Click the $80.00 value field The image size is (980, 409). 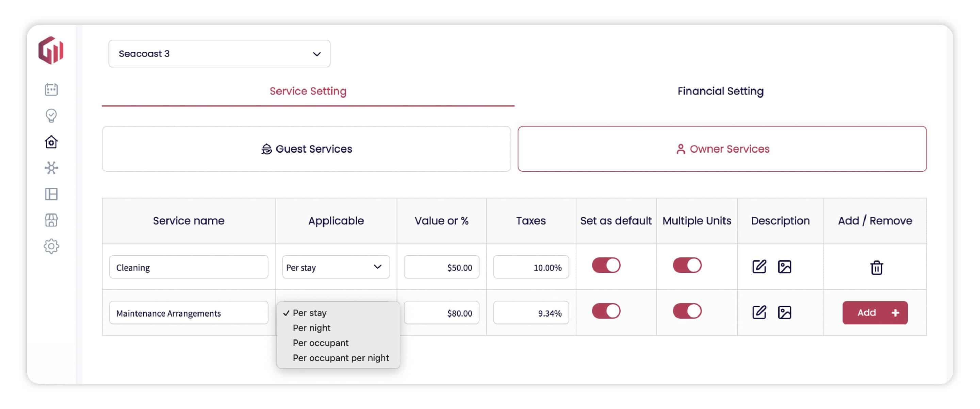pos(441,312)
